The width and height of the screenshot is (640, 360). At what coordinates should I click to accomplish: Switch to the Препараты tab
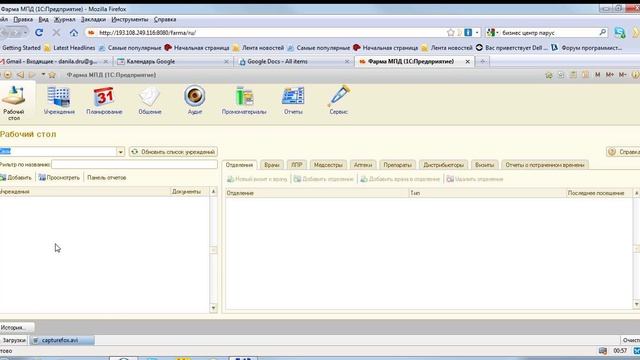click(x=397, y=165)
